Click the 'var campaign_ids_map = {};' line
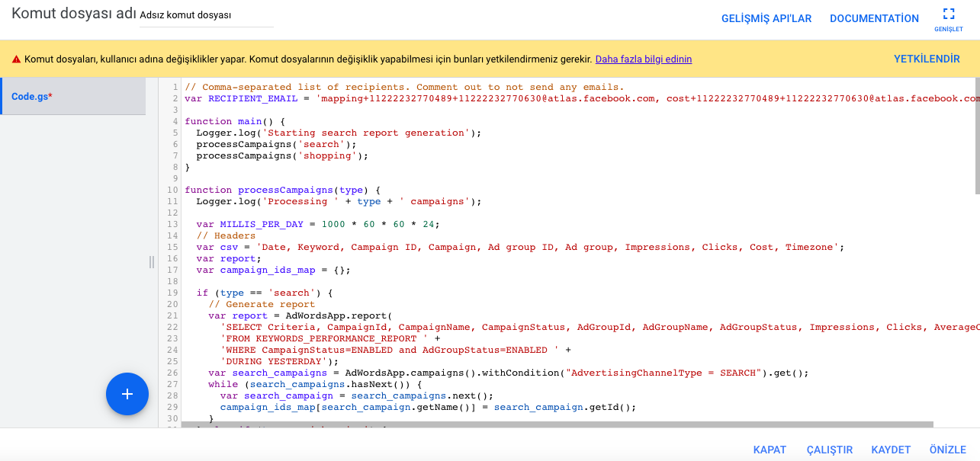 tap(273, 270)
